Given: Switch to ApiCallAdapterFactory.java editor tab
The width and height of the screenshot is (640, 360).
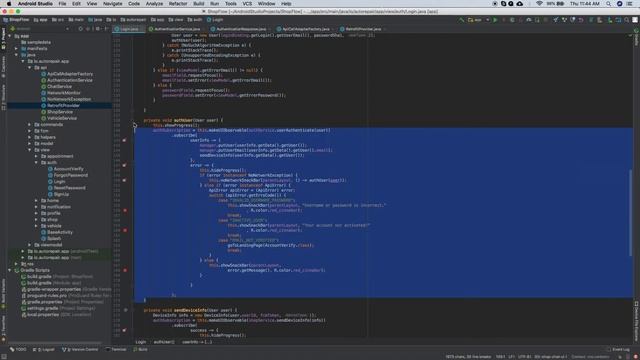Looking at the screenshot, I should pos(305,29).
